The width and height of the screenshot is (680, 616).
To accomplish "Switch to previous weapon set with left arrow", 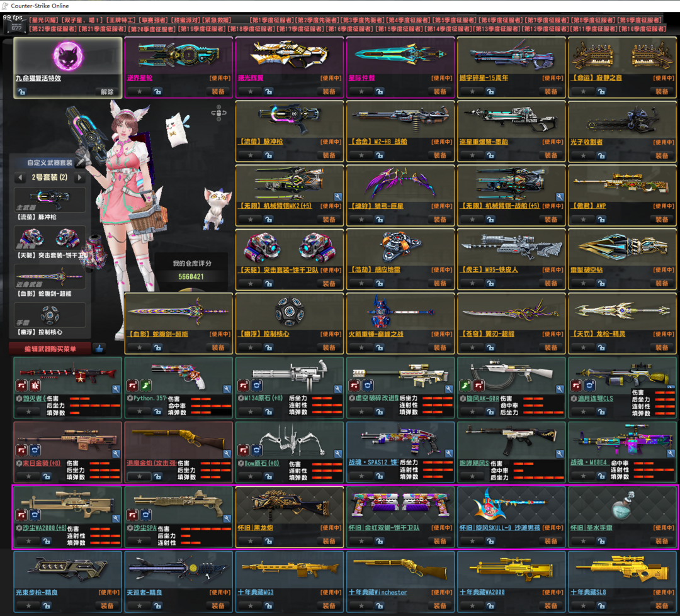I will [x=20, y=177].
